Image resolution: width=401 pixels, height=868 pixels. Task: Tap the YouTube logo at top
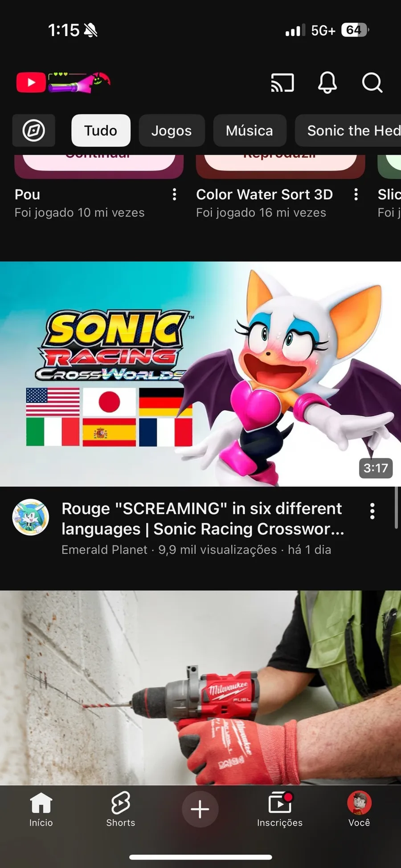pos(63,82)
